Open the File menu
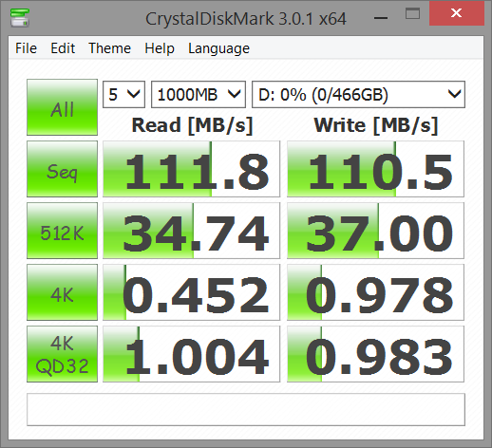The width and height of the screenshot is (492, 448). pyautogui.click(x=26, y=48)
